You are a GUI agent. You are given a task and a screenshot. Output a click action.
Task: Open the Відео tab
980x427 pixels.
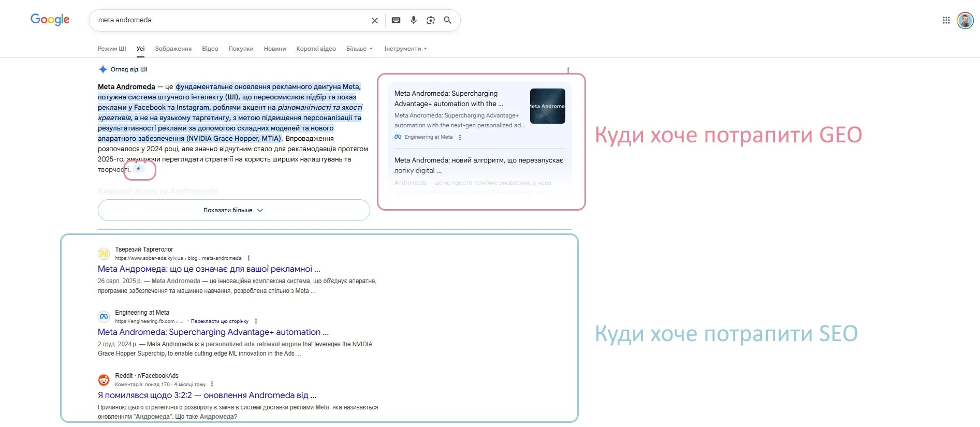point(210,49)
